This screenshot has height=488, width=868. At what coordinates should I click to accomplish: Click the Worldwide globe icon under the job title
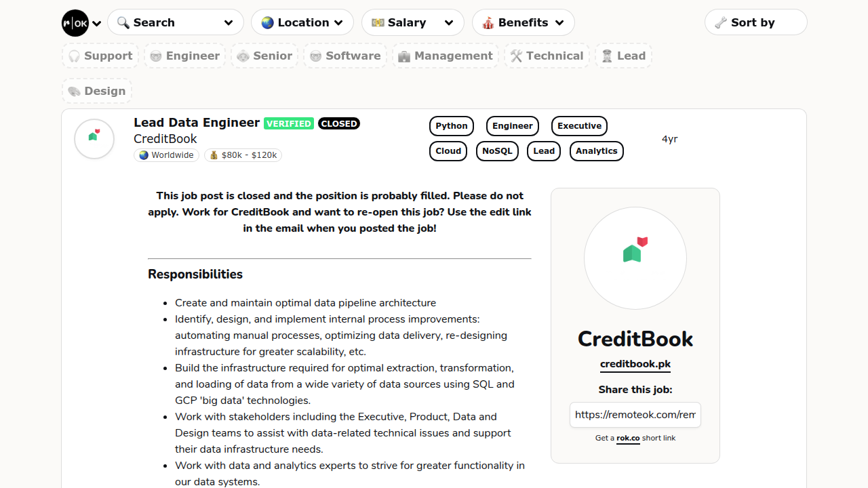[x=143, y=155]
